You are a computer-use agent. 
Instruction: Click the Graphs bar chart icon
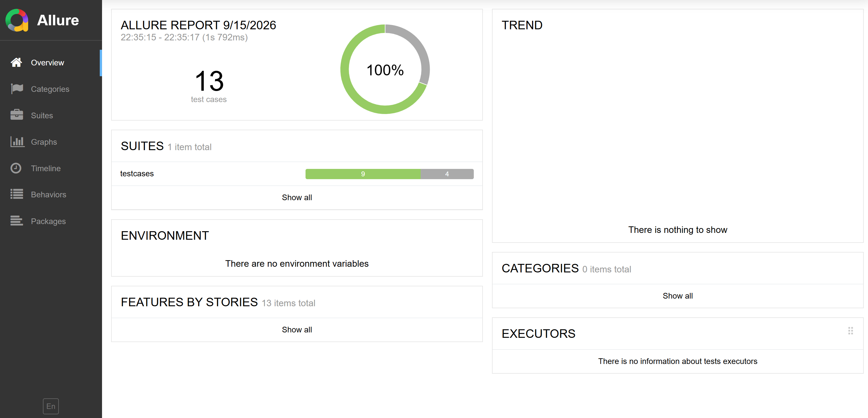[17, 142]
